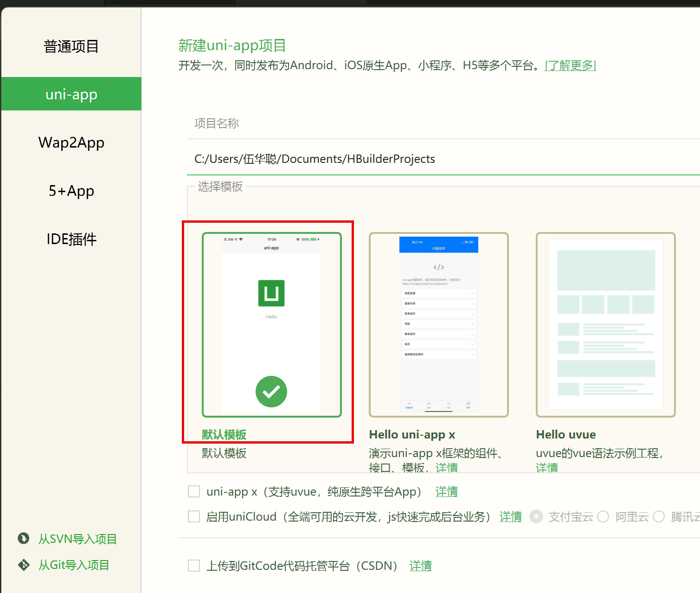700x593 pixels.
Task: Enable the uniCloud checkbox
Action: [194, 516]
